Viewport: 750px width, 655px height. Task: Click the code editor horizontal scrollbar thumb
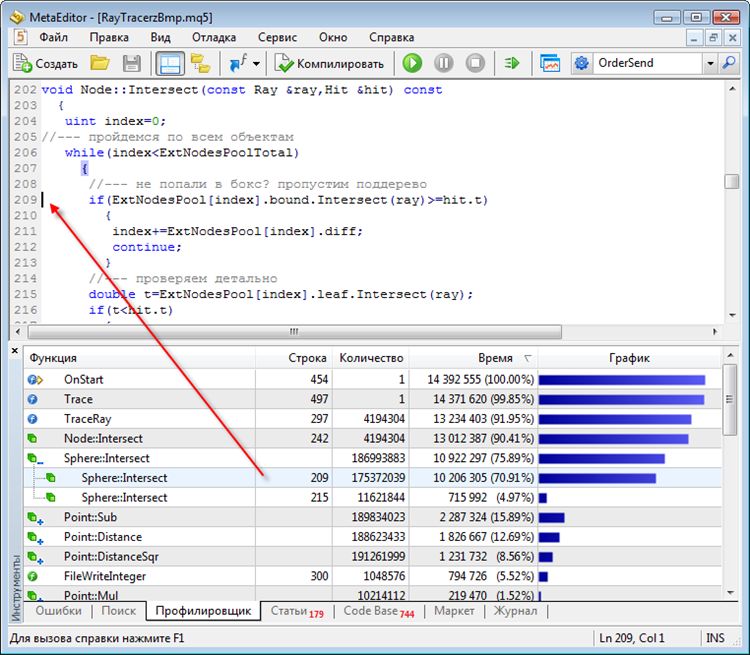pos(295,331)
